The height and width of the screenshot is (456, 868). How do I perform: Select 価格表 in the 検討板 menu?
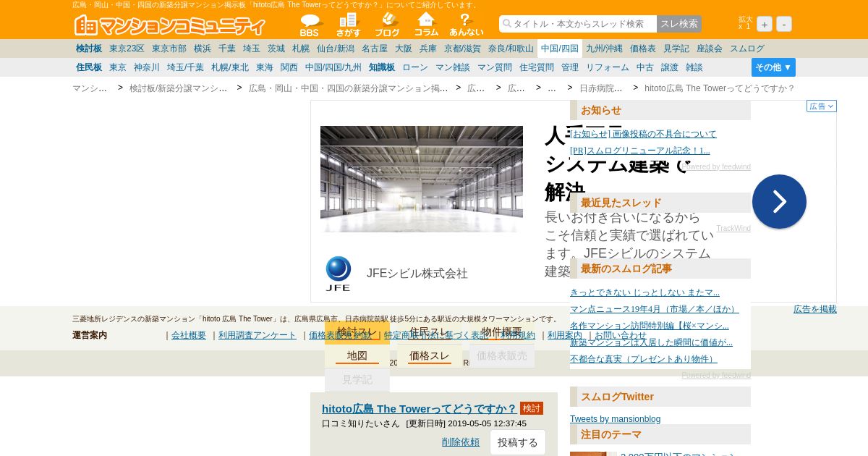(643, 48)
